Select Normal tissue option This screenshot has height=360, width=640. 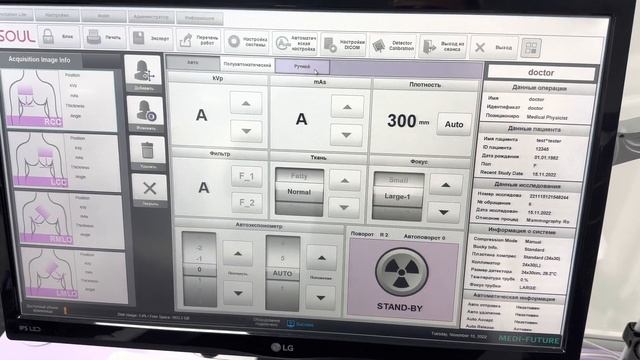tap(299, 191)
